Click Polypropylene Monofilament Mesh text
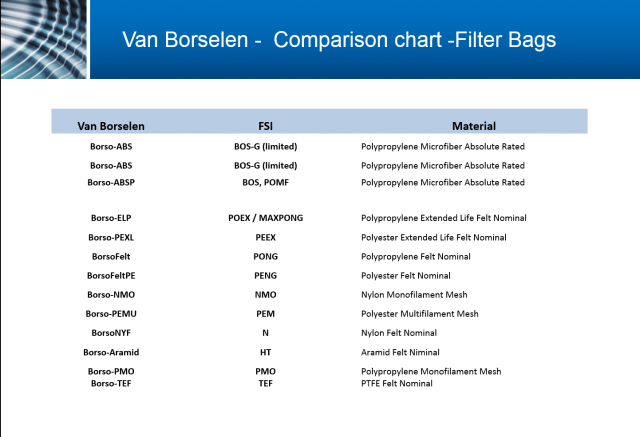 [x=431, y=371]
